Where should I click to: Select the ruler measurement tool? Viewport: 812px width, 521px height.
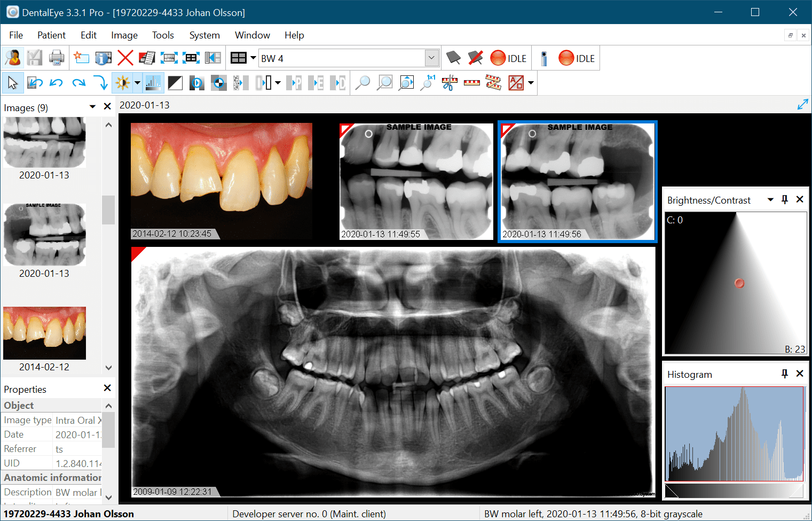472,83
